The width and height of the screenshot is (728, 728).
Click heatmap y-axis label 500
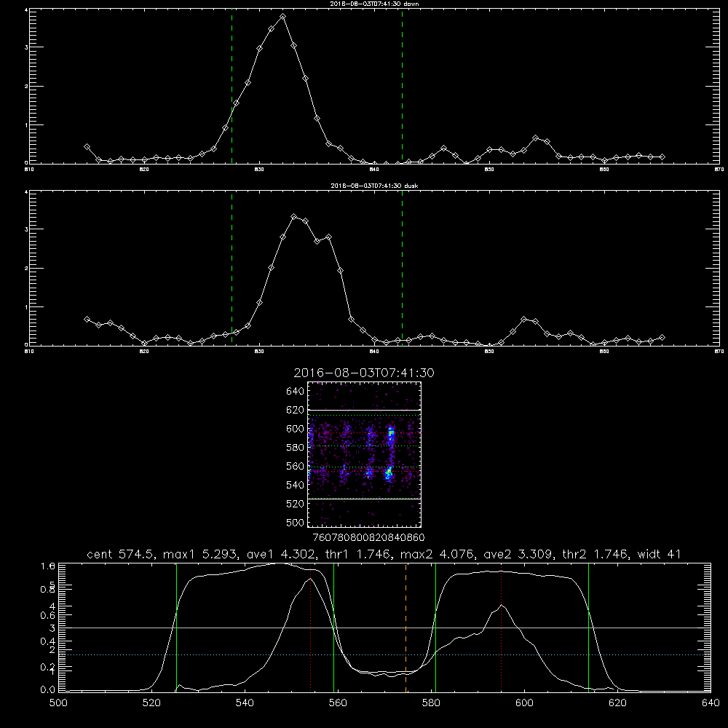coord(296,523)
